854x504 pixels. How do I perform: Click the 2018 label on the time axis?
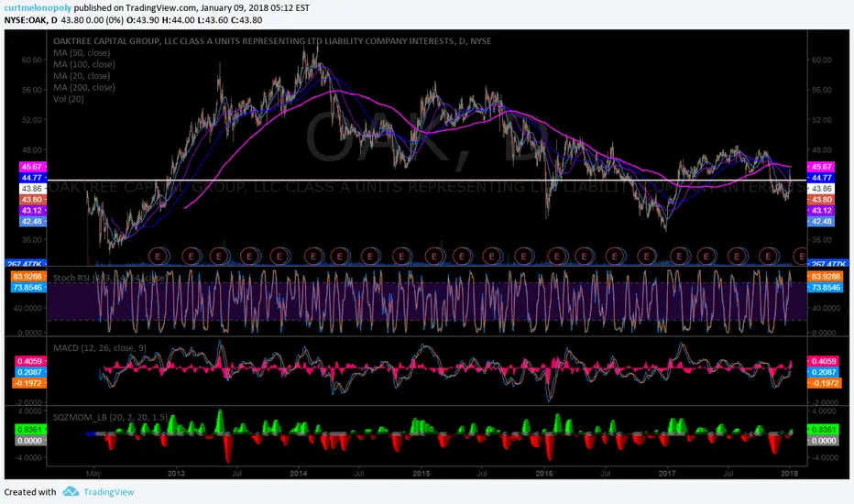[790, 474]
